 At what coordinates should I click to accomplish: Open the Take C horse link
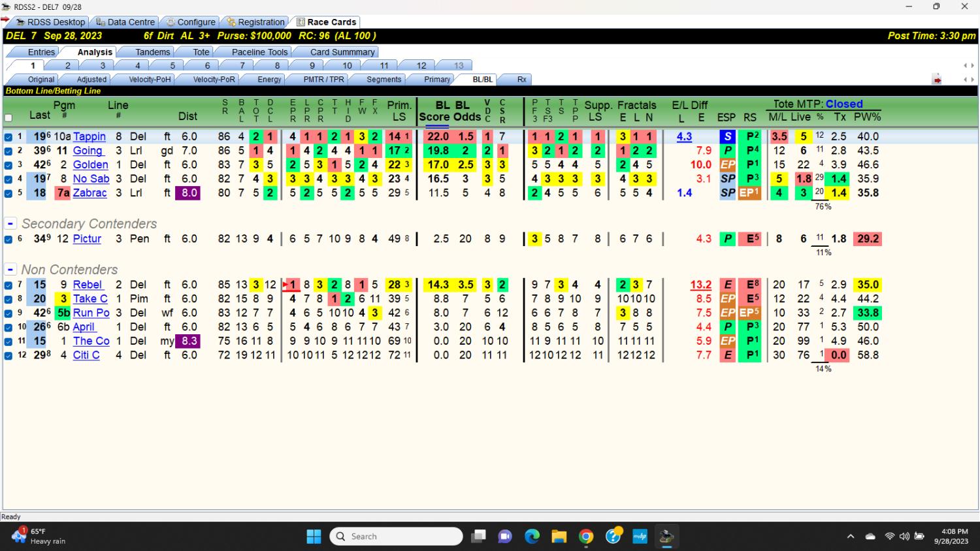pos(90,298)
